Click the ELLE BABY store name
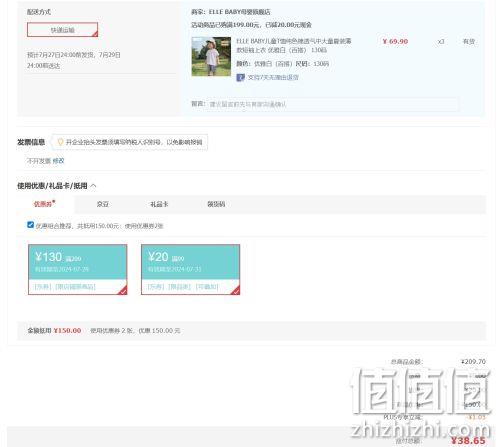 pos(239,12)
